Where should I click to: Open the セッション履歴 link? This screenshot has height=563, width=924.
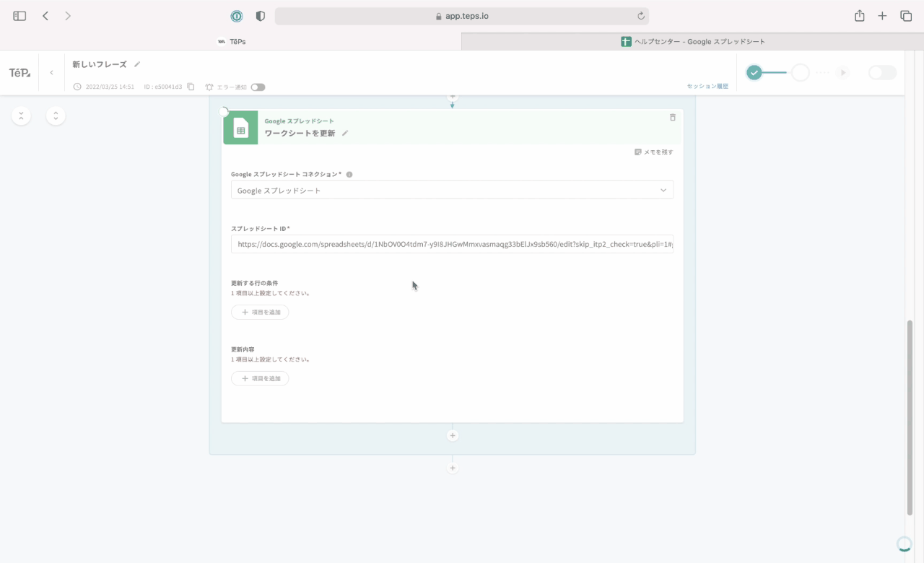(x=707, y=86)
